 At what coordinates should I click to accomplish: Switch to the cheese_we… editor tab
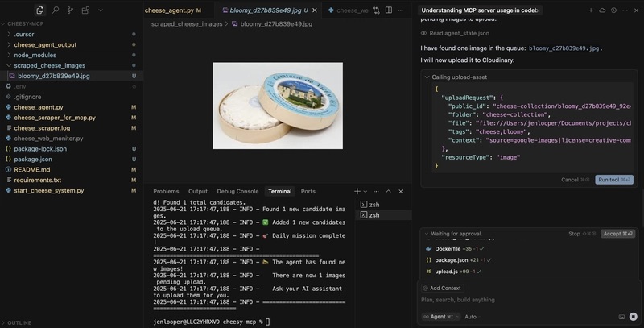pos(349,10)
